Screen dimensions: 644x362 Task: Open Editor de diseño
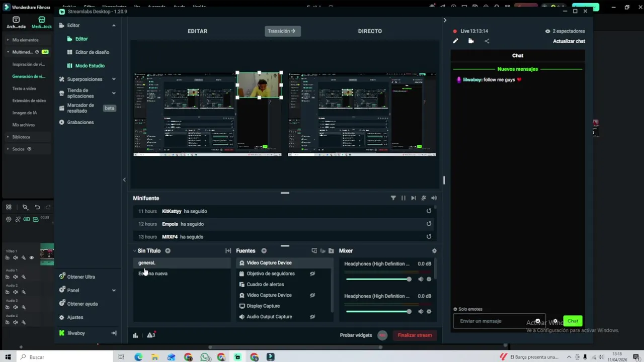coord(92,52)
